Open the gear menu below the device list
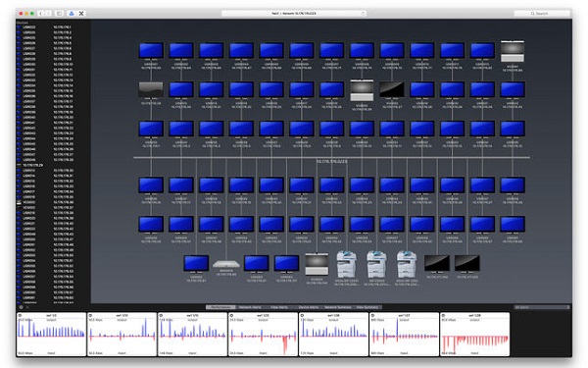 [21, 307]
